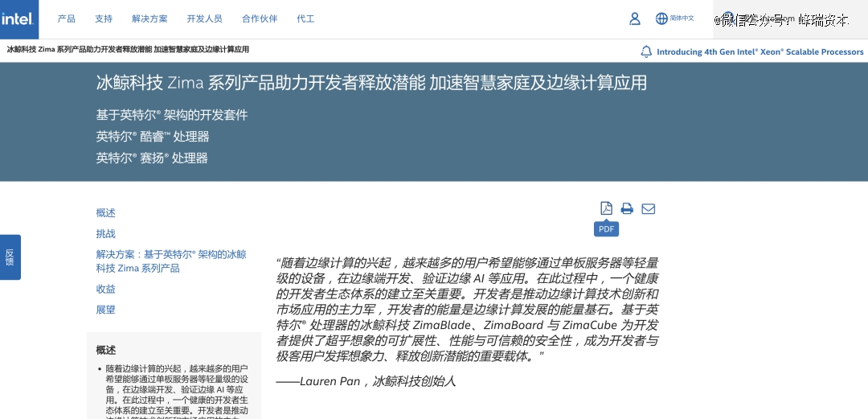The image size is (868, 419).
Task: Jump to the 概述 section
Action: [x=106, y=213]
